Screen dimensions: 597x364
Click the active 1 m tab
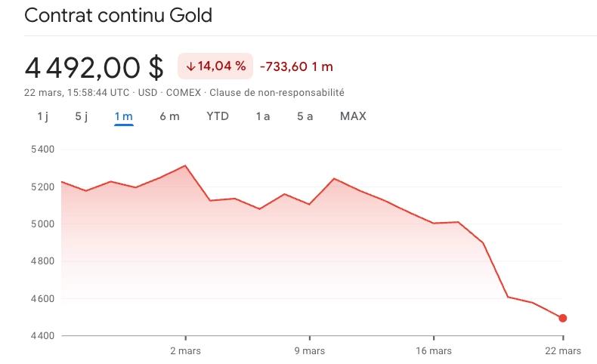pos(123,116)
